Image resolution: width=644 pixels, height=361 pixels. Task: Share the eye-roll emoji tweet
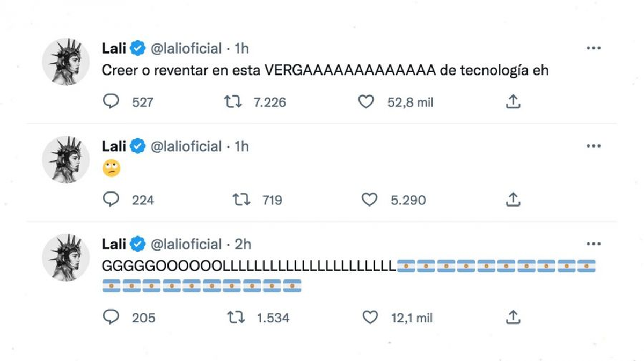[x=513, y=200]
